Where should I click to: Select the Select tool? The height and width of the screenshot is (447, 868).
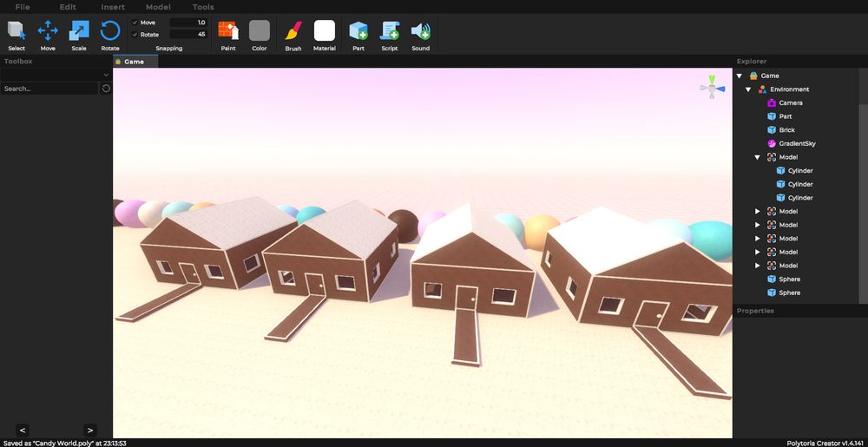[x=16, y=36]
